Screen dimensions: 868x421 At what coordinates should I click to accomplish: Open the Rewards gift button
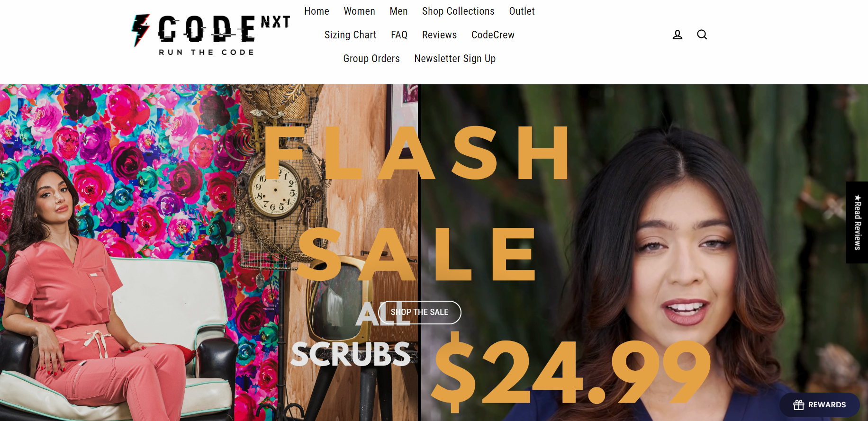coord(820,405)
